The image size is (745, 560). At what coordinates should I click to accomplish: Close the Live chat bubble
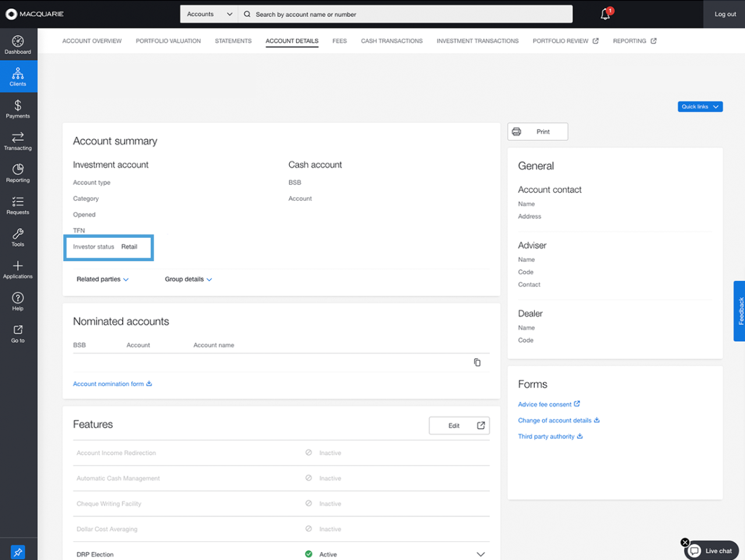pos(685,542)
